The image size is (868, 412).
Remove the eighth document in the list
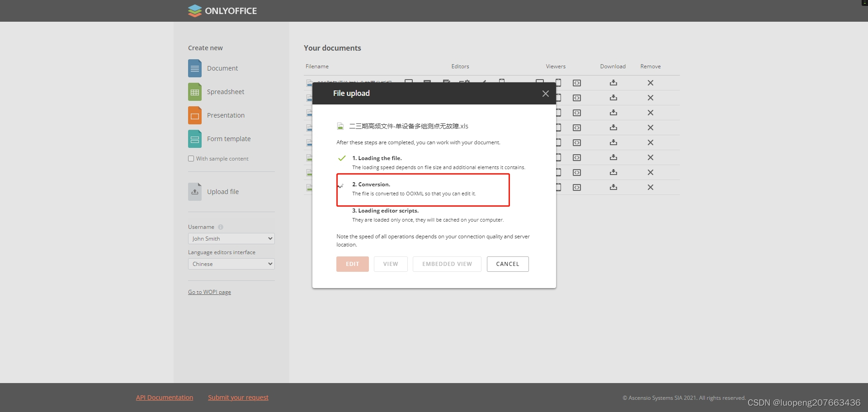point(651,187)
